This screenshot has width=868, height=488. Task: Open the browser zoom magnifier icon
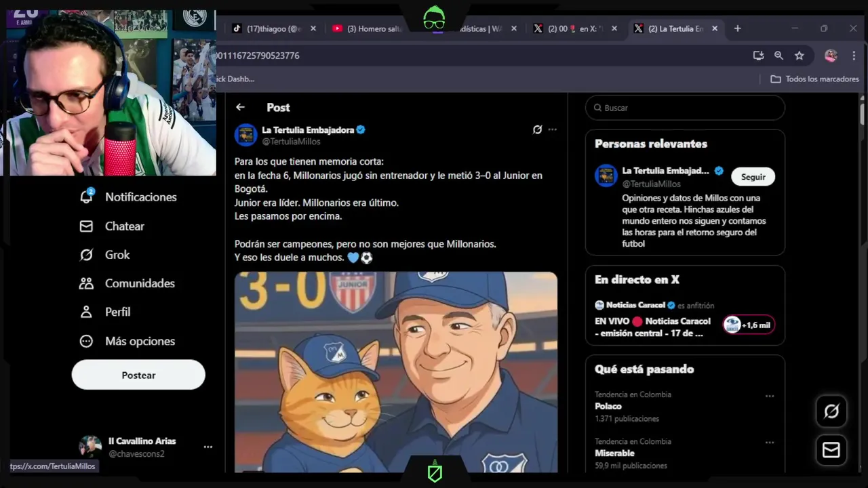click(x=778, y=56)
